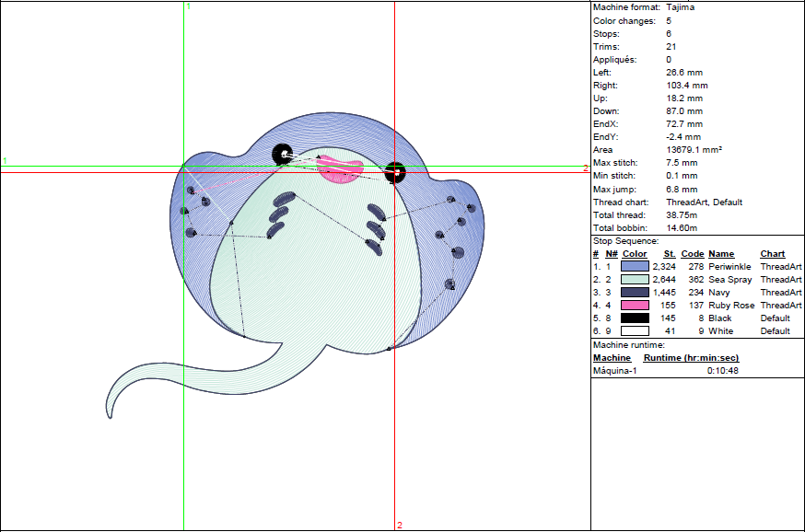Click the 'Stop Sequence:' heading

click(625, 240)
